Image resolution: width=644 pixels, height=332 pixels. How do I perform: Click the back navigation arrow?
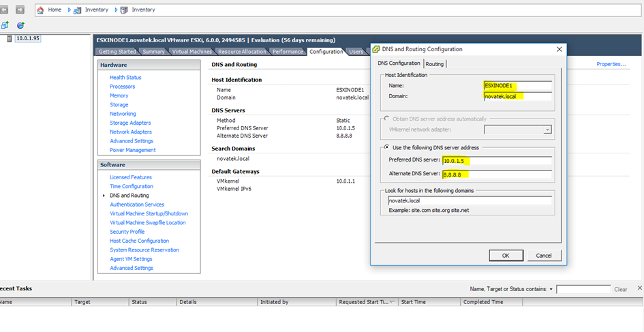[4, 10]
